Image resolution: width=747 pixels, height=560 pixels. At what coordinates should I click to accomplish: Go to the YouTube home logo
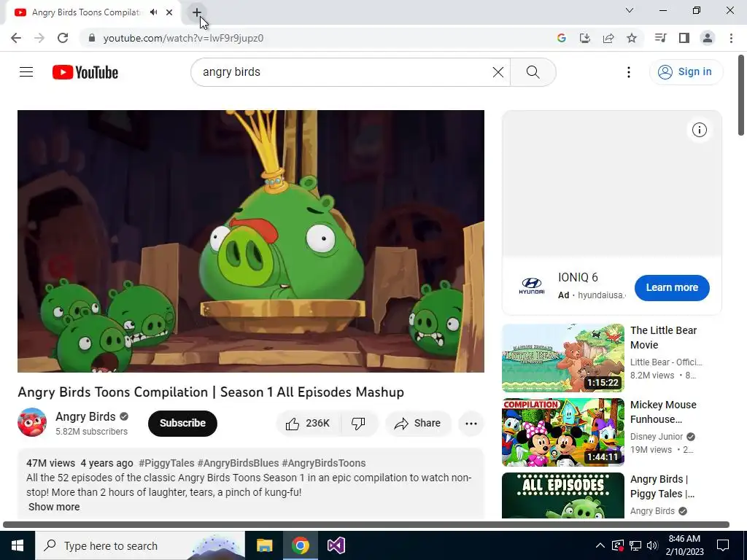point(85,72)
